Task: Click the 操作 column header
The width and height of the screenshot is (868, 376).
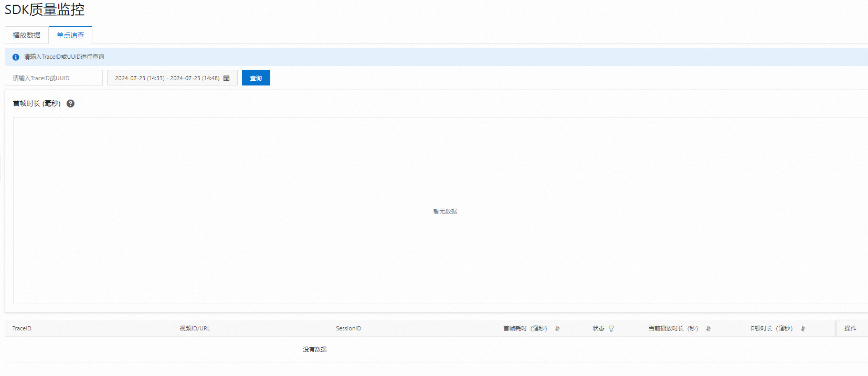Action: tap(851, 329)
